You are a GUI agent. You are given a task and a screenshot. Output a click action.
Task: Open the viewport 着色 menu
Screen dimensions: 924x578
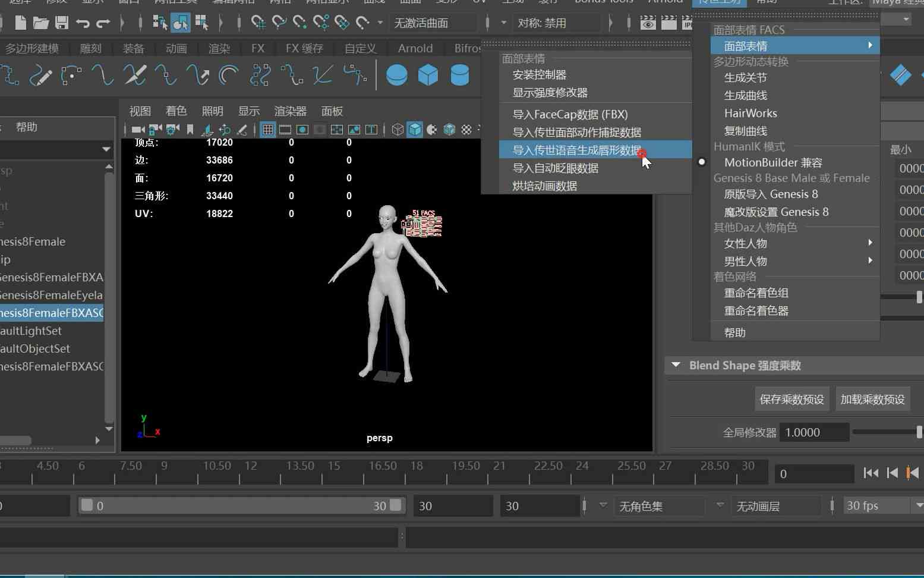[176, 111]
